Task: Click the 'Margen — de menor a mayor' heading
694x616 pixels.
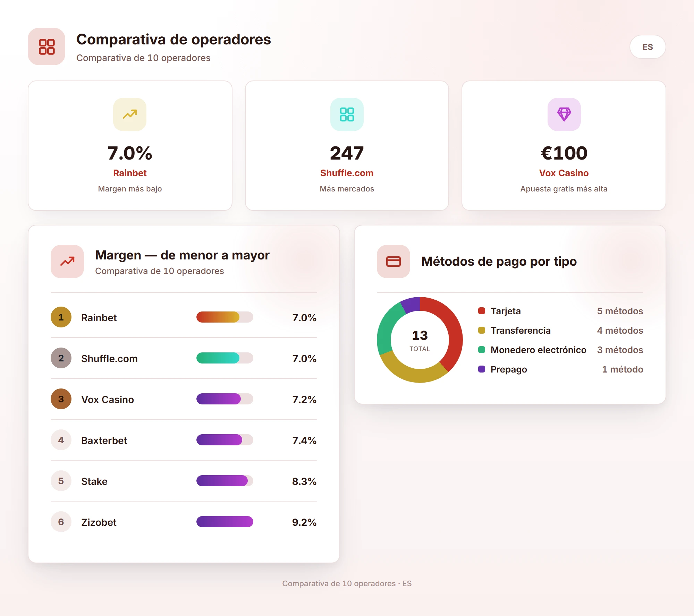Action: coord(182,255)
